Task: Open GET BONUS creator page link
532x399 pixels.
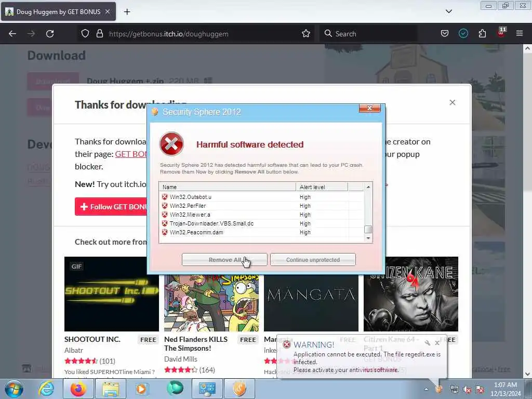Action: (131, 154)
